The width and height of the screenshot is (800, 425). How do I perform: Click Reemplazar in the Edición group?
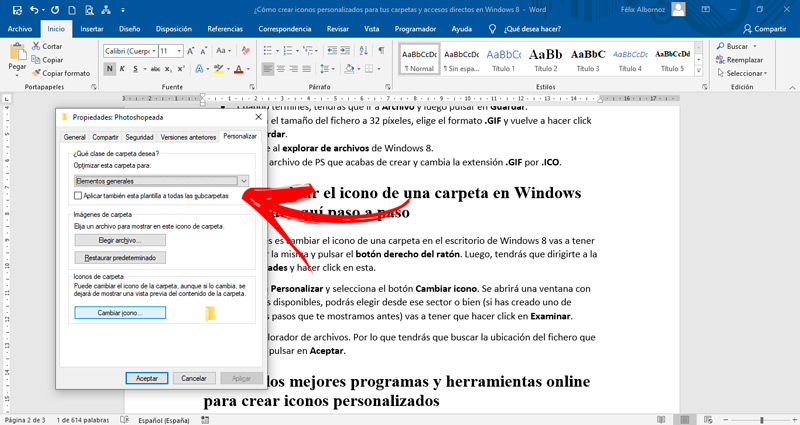pyautogui.click(x=739, y=60)
